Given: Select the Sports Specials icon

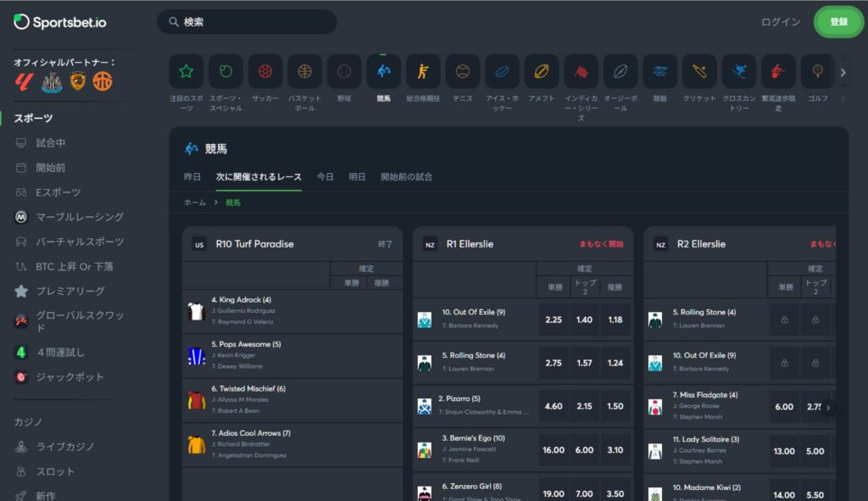Looking at the screenshot, I should [225, 71].
